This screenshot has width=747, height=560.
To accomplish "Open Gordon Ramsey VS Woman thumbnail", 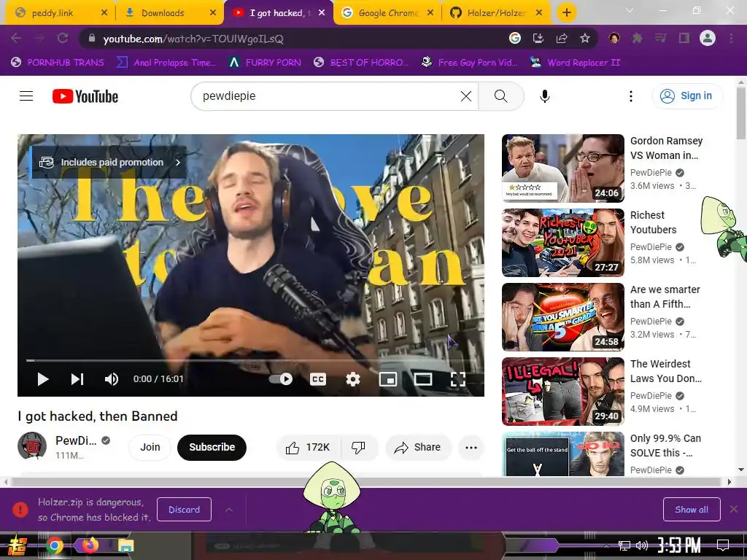I will [x=562, y=168].
